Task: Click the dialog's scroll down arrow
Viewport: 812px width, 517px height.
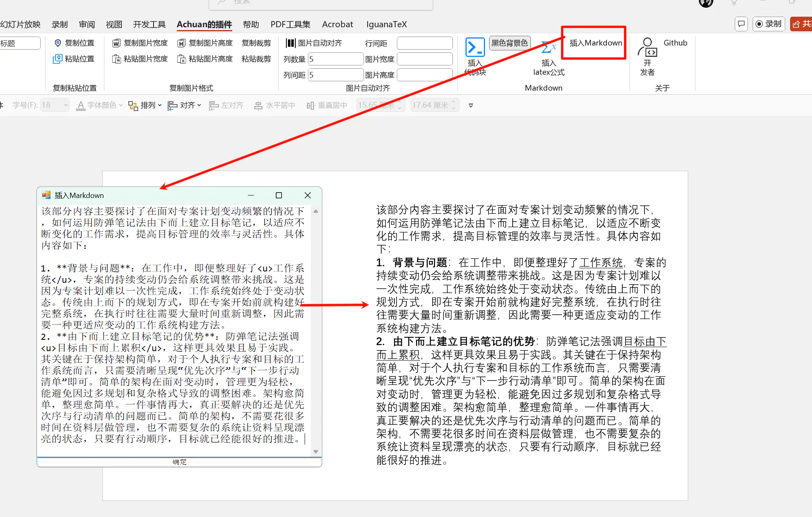Action: point(316,452)
